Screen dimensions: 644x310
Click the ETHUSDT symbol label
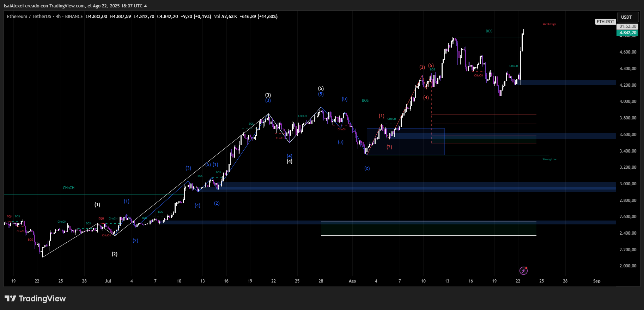click(605, 22)
